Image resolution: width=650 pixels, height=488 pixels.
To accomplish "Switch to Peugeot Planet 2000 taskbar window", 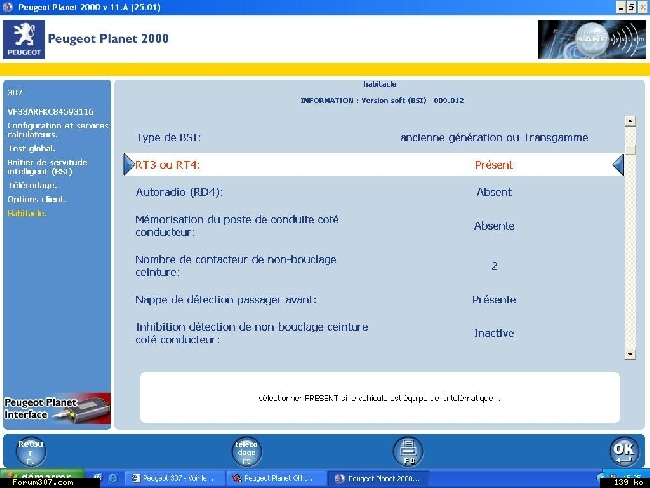I will point(378,478).
